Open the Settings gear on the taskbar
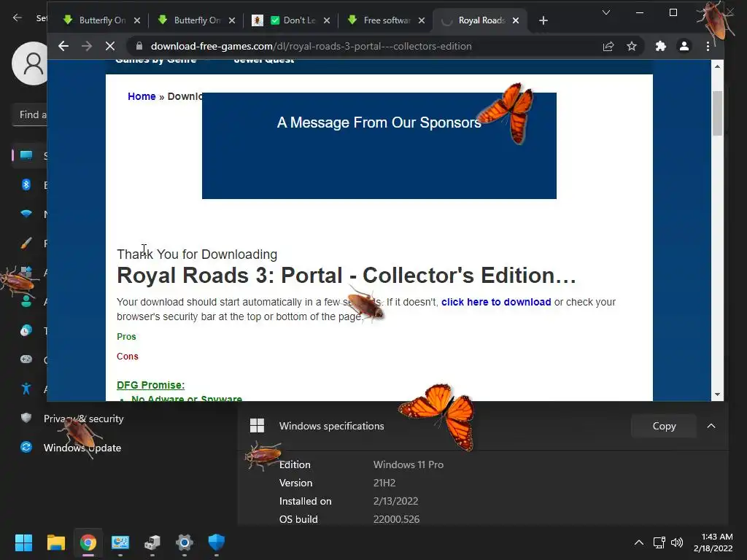Viewport: 747px width, 560px height. [x=185, y=542]
